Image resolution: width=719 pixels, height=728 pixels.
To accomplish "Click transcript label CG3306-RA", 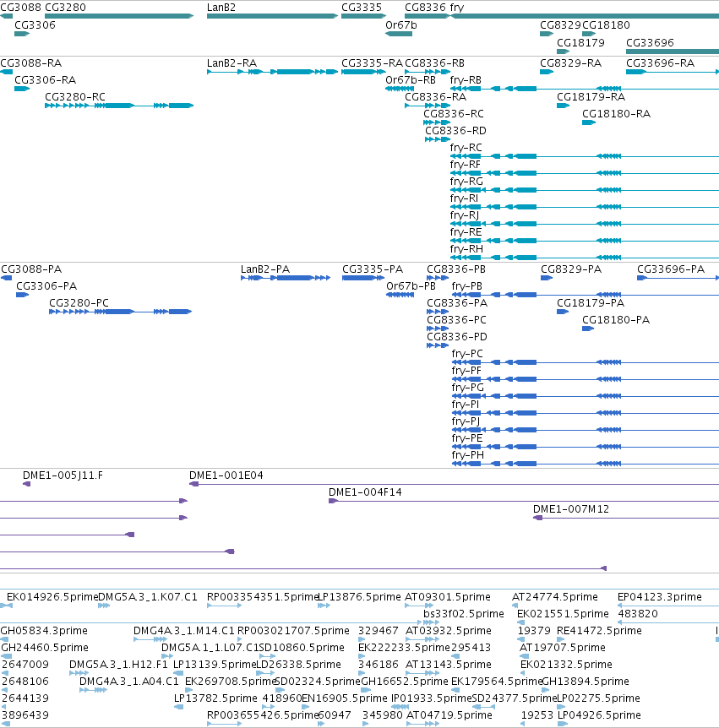I will point(45,80).
